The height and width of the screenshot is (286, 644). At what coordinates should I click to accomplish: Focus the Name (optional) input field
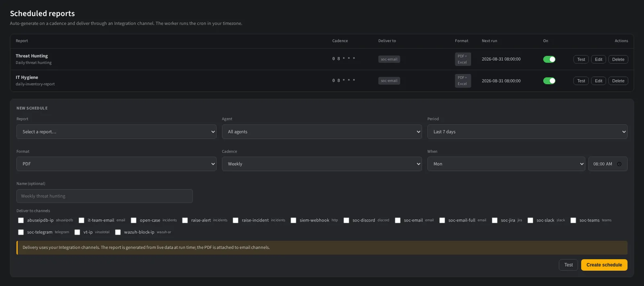pyautogui.click(x=105, y=196)
